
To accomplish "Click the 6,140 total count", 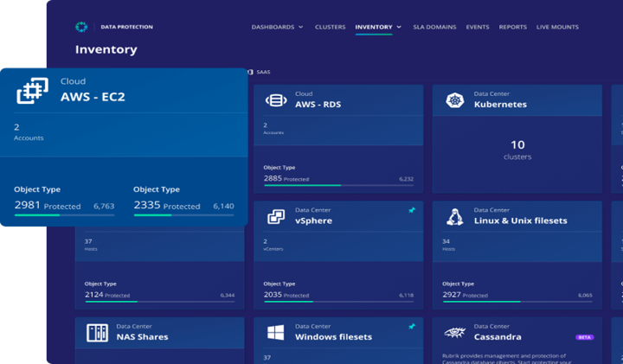I will [223, 206].
